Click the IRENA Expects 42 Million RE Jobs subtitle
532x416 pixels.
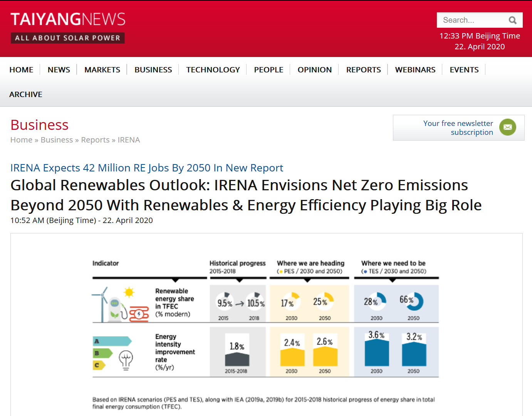[147, 168]
